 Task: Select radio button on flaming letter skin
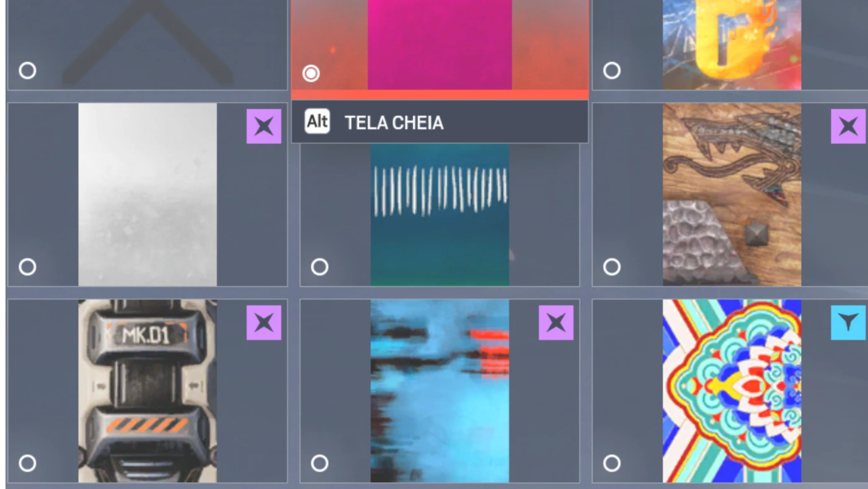pyautogui.click(x=612, y=70)
